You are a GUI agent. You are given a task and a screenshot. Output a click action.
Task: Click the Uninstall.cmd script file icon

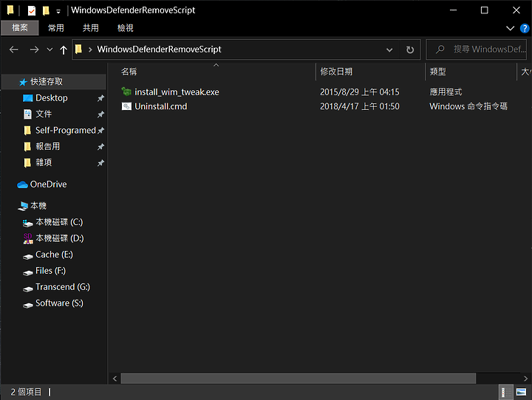click(126, 106)
